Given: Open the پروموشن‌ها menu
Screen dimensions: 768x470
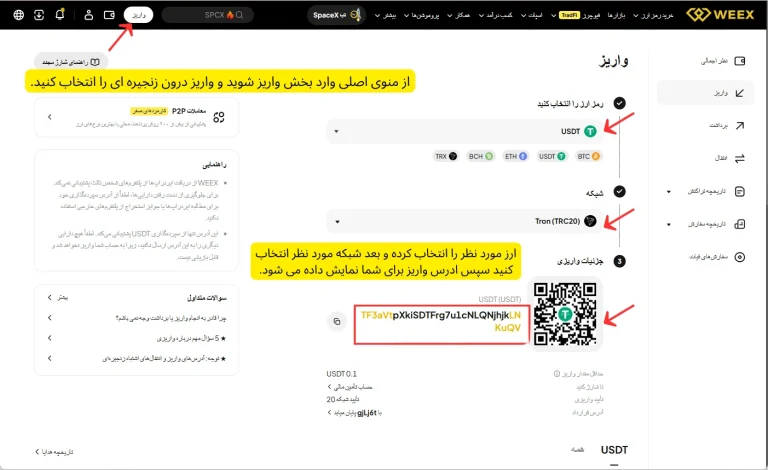Looking at the screenshot, I should pos(422,15).
